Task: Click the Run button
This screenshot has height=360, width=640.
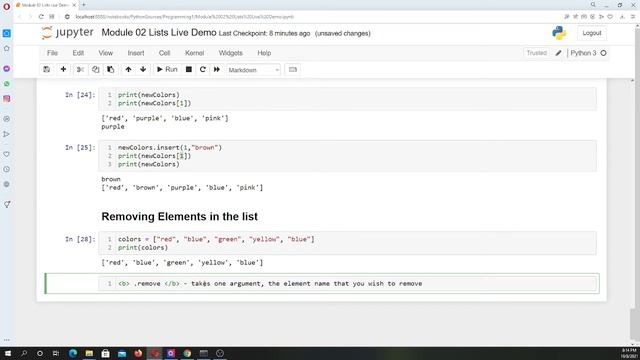Action: click(167, 69)
